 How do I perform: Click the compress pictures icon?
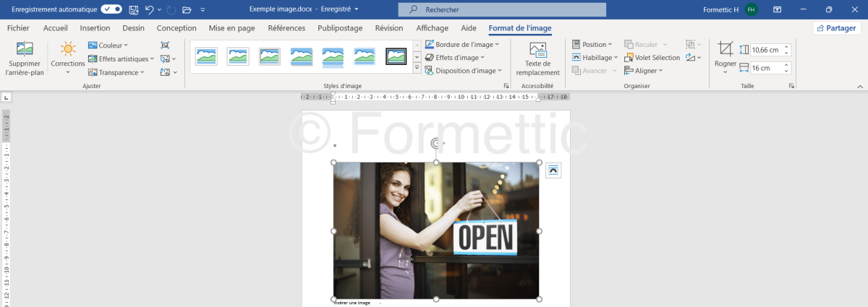pos(165,45)
